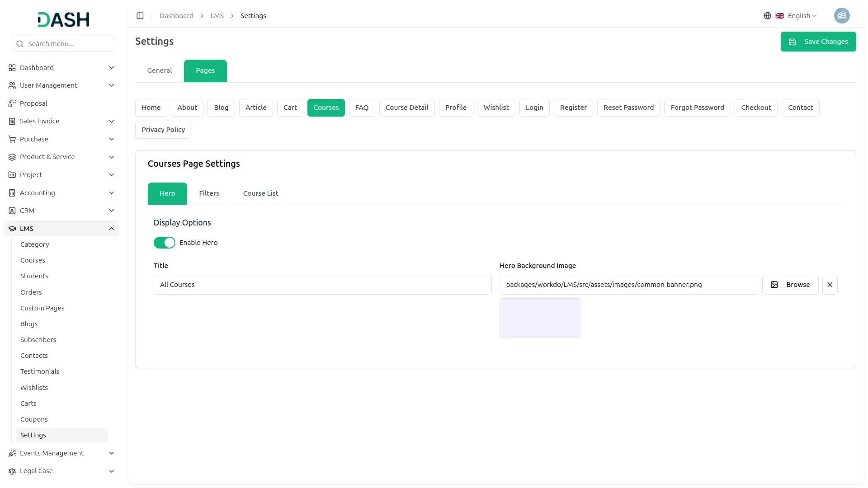Viewport: 868px width, 488px height.
Task: Click the Accounting calculator icon
Action: [x=12, y=193]
